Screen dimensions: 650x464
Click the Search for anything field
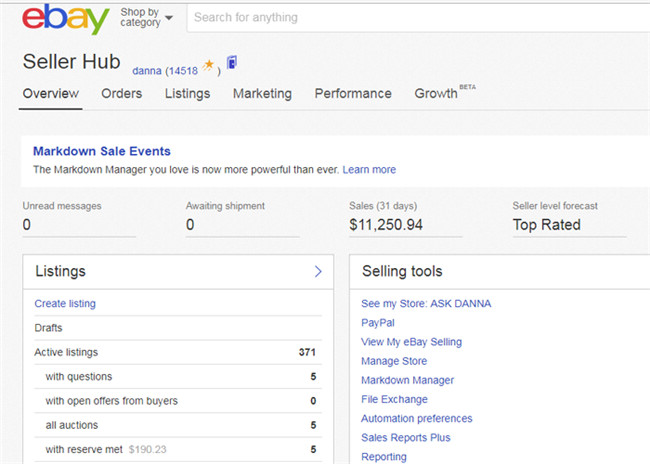tap(418, 17)
